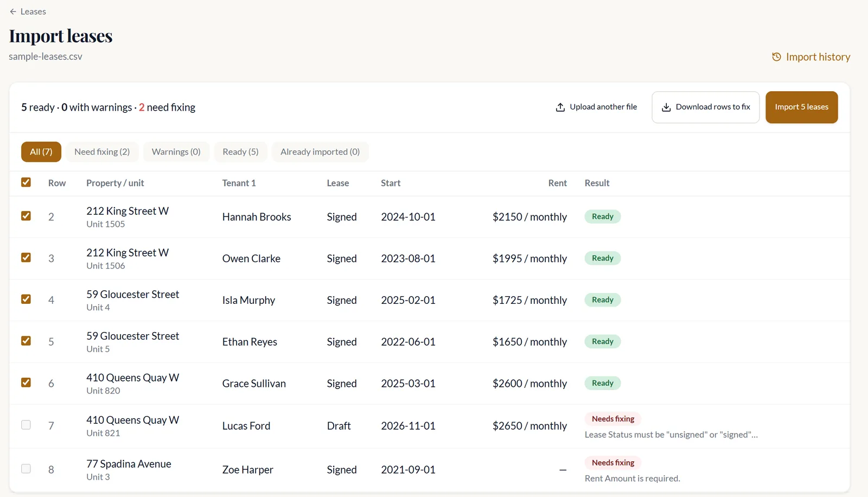The width and height of the screenshot is (868, 497).
Task: Click the Ready badge for Hannah Brooks
Action: [603, 216]
